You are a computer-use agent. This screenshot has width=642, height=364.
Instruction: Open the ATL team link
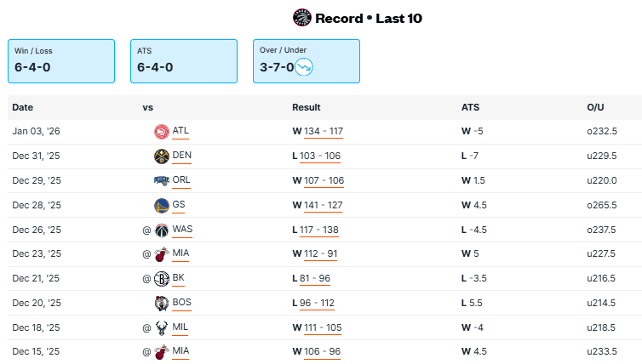click(181, 132)
